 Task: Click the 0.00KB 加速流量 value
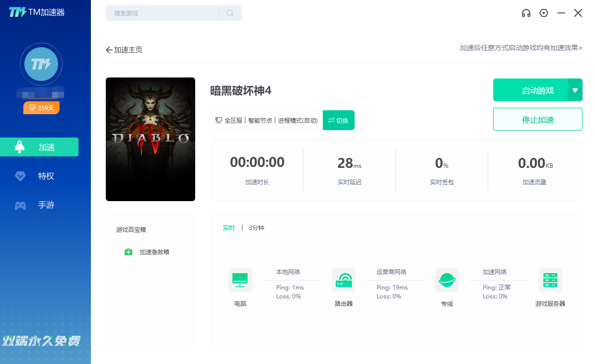[535, 163]
